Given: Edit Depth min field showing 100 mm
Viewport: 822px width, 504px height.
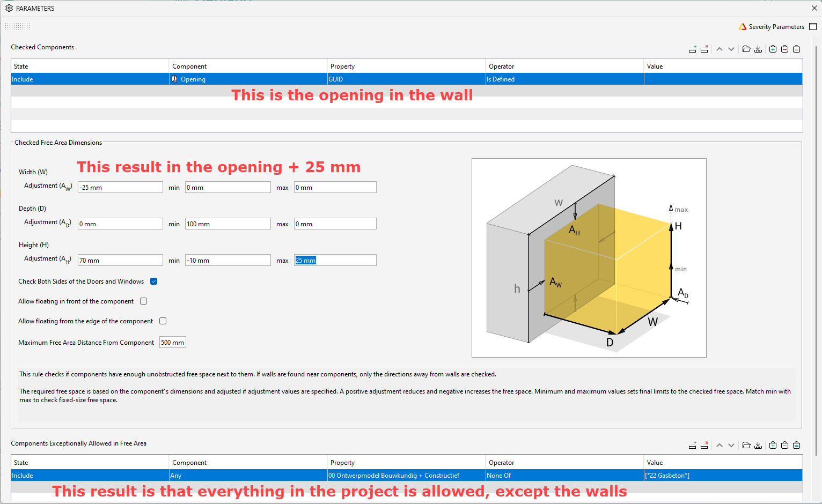Looking at the screenshot, I should click(228, 224).
